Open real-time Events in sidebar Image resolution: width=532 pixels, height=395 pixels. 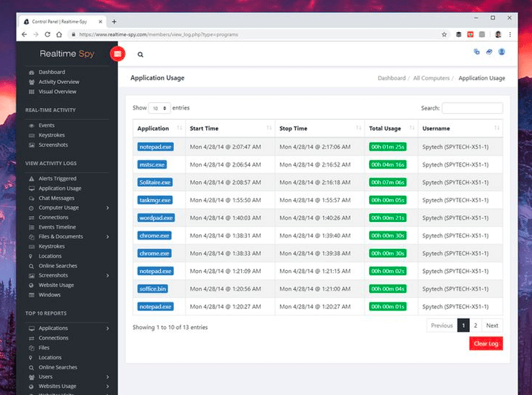pos(47,125)
